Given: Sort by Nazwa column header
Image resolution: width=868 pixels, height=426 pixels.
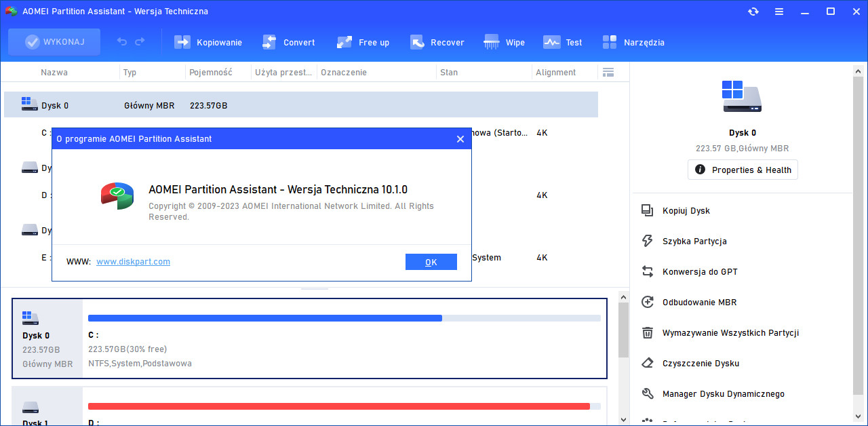Looking at the screenshot, I should click(x=54, y=73).
